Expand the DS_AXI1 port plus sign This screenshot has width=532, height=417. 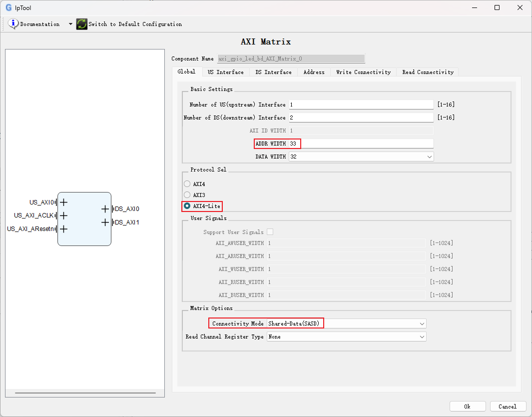click(x=105, y=222)
